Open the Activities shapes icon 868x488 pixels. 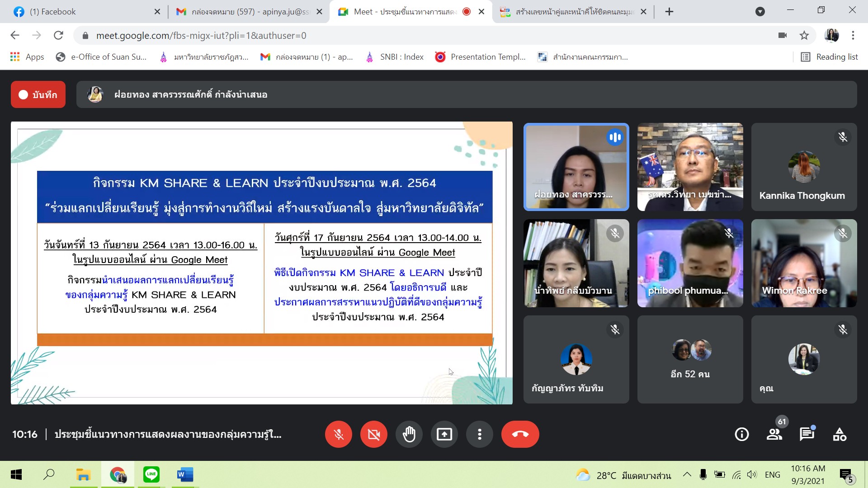(x=840, y=434)
